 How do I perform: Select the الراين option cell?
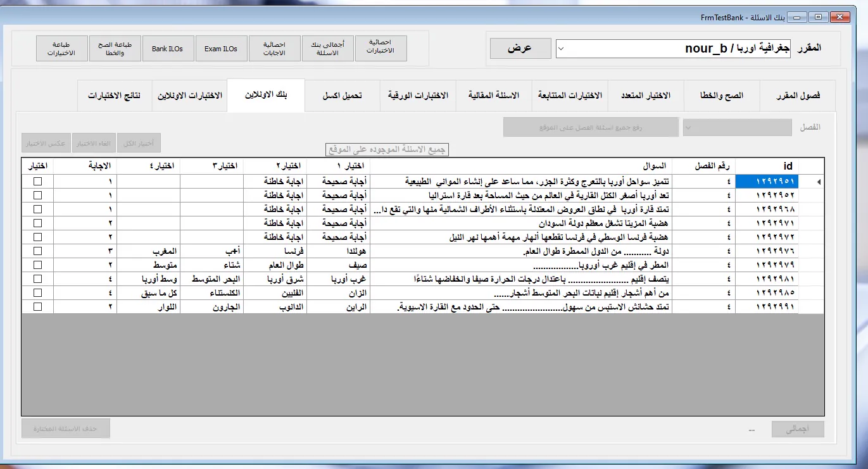tap(338, 306)
